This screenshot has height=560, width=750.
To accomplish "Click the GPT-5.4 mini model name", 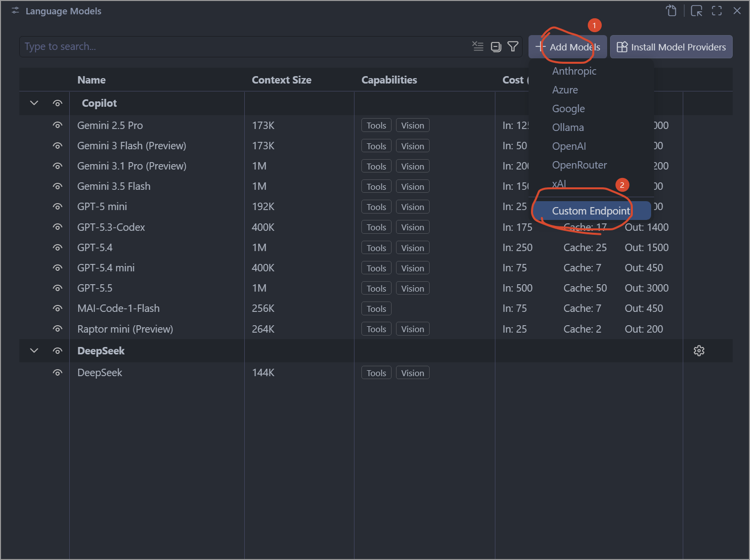I will 106,268.
